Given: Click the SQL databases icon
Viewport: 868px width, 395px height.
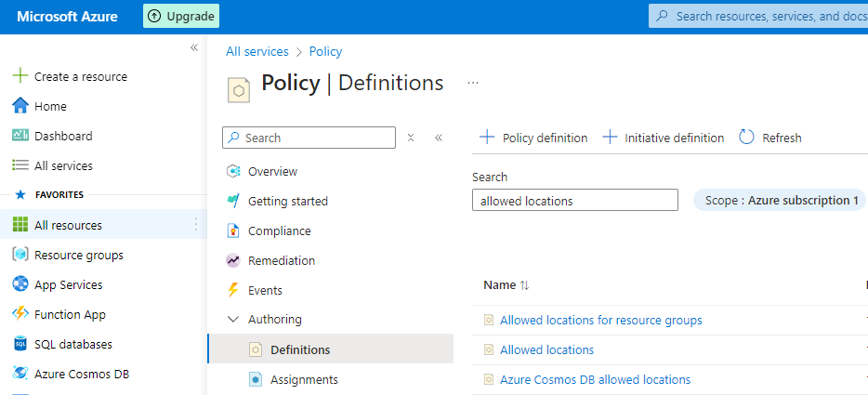Looking at the screenshot, I should coord(20,344).
